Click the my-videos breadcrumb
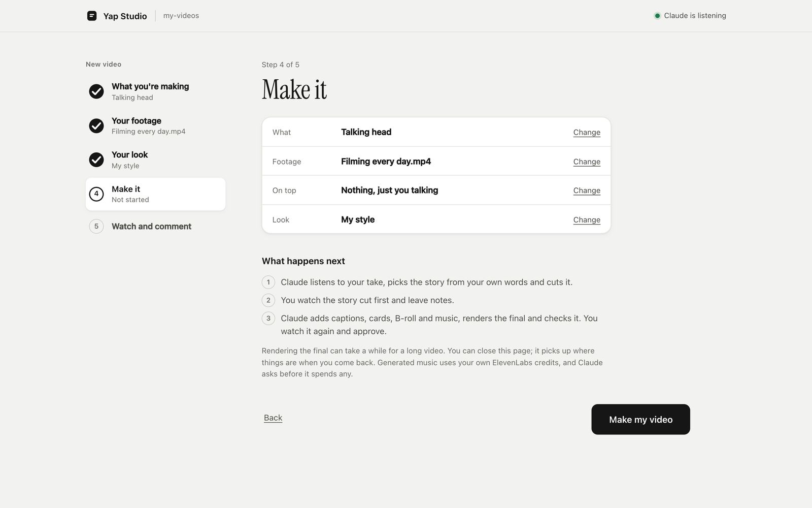 click(181, 16)
